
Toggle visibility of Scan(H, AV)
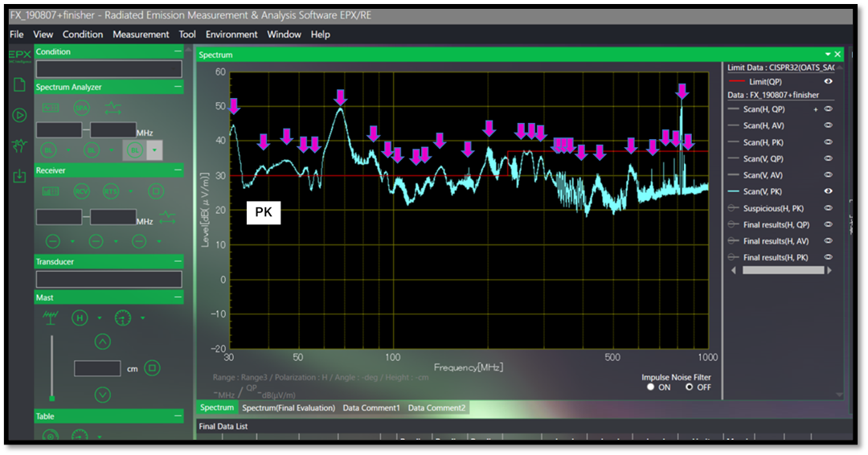(x=828, y=125)
